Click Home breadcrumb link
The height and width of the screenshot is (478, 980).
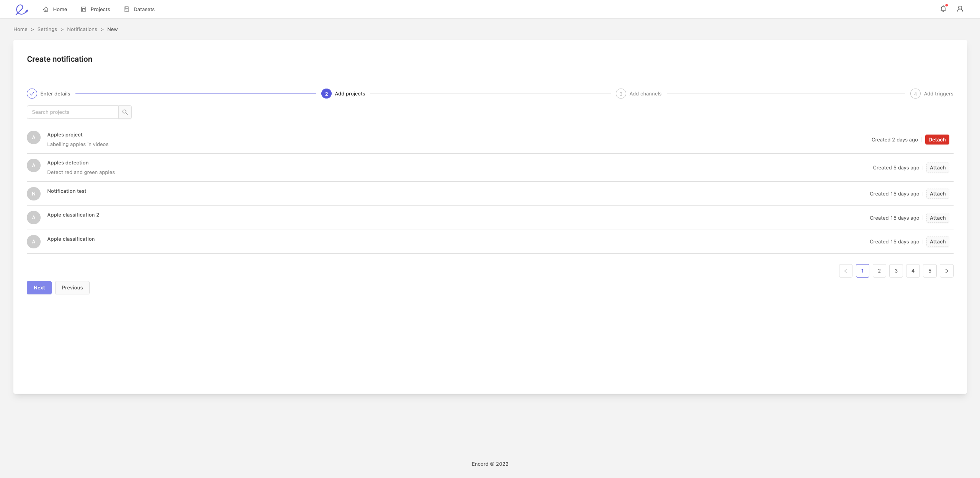20,29
